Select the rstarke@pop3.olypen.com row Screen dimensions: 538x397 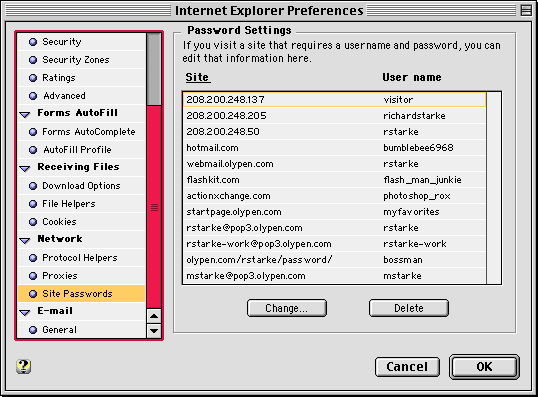(x=335, y=228)
